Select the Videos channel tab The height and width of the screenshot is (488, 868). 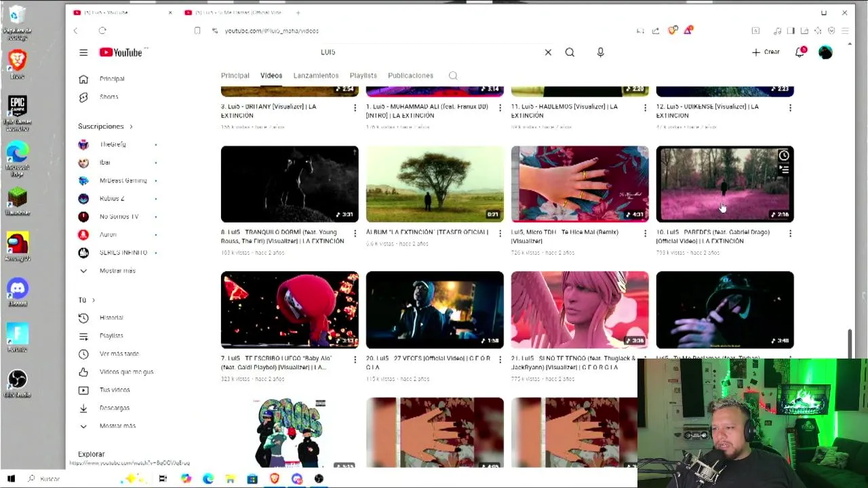271,75
